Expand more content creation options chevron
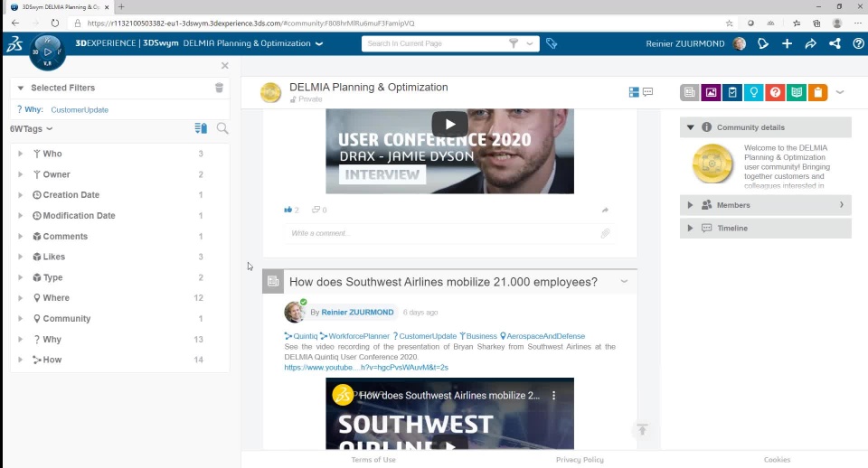Image resolution: width=868 pixels, height=468 pixels. [x=840, y=92]
